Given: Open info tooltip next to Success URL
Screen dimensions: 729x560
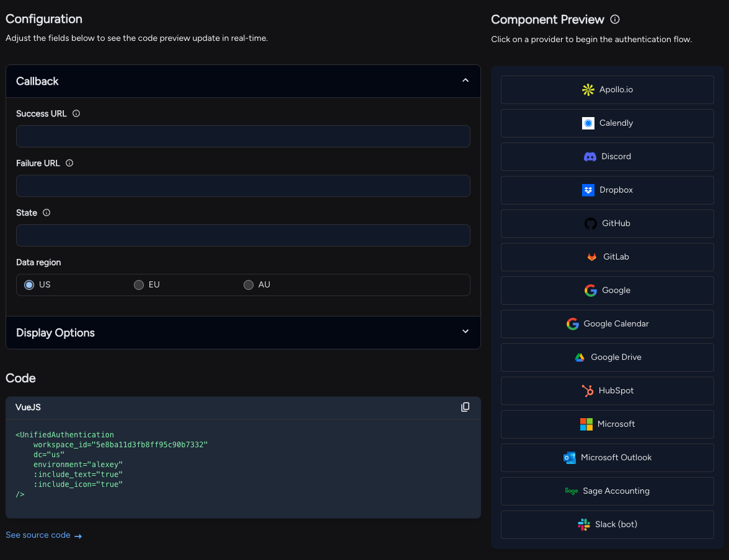Looking at the screenshot, I should tap(76, 113).
